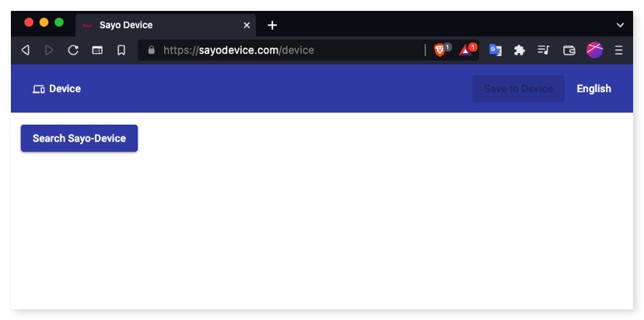Open Google Translate extension icon
This screenshot has width=644, height=320.
[x=495, y=50]
